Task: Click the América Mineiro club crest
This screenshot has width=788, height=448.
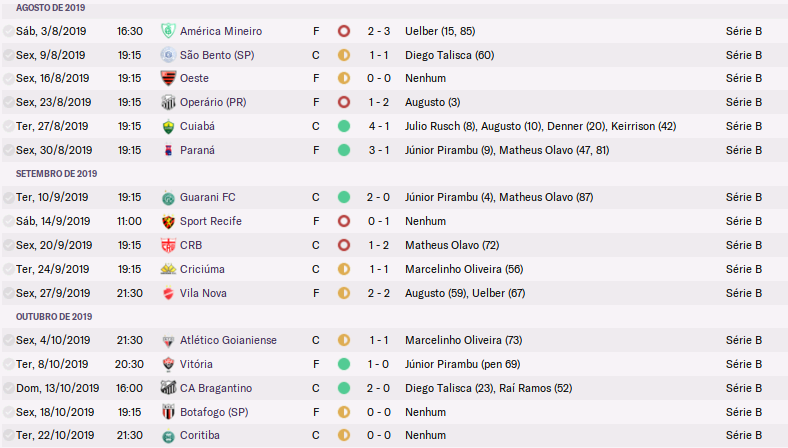Action: pos(168,31)
